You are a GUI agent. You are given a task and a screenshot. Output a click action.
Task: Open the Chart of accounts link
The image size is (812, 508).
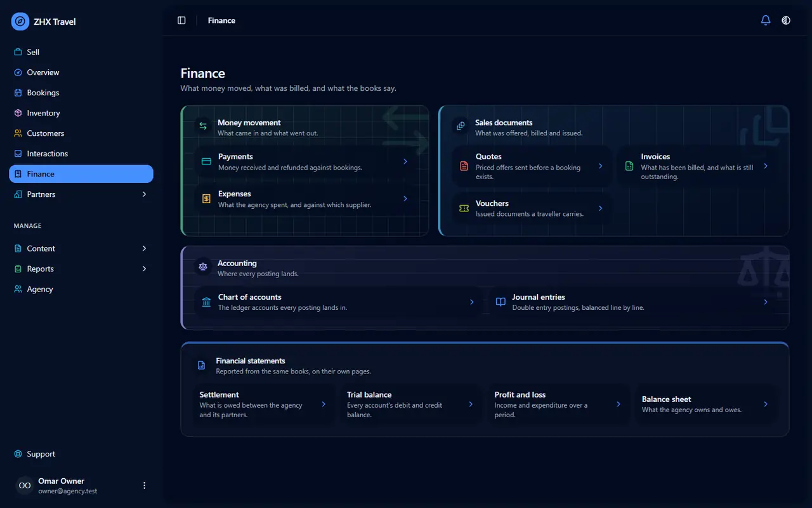point(337,302)
